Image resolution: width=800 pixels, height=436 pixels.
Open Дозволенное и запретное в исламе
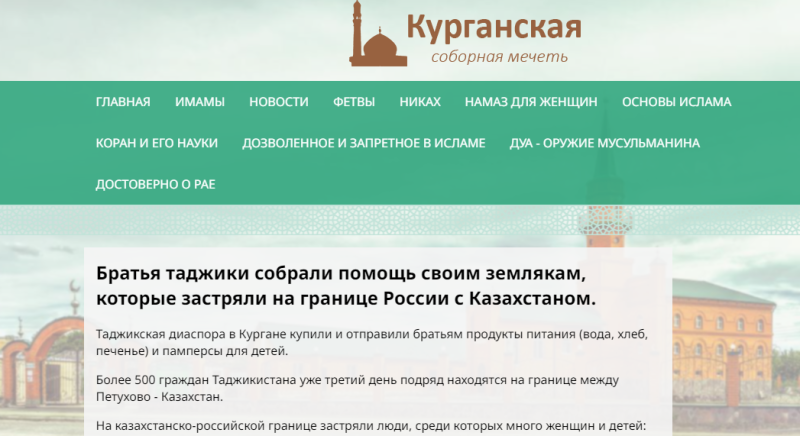[364, 143]
